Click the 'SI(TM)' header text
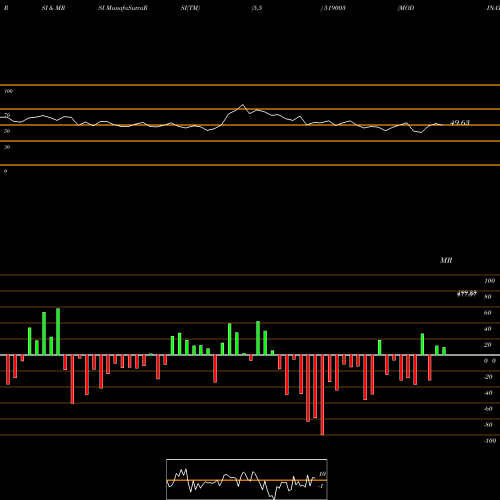Viewport: 500px width, 500px height. click(190, 8)
